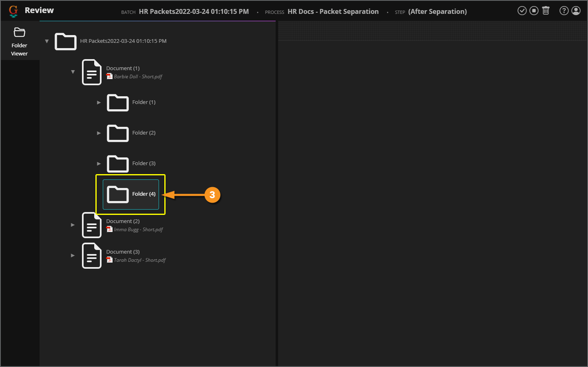This screenshot has width=588, height=367.
Task: Select the Document (2) page icon
Action: 92,225
